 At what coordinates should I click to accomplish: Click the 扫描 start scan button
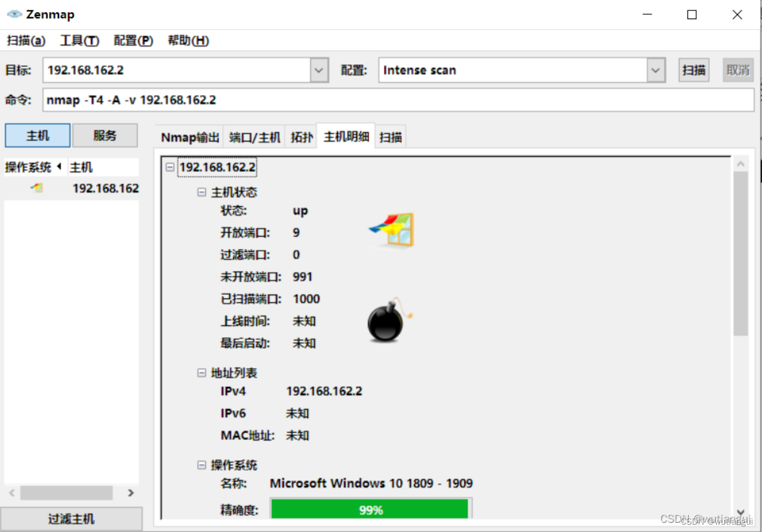(694, 70)
